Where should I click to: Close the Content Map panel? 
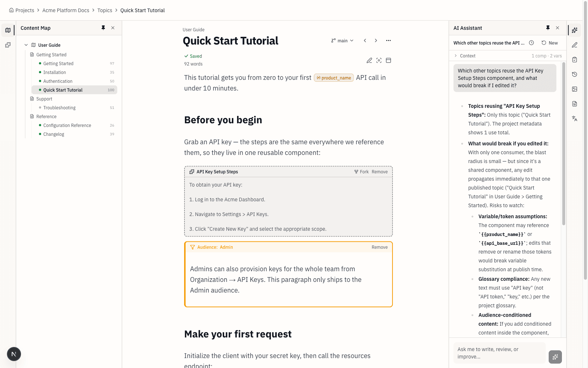(113, 28)
